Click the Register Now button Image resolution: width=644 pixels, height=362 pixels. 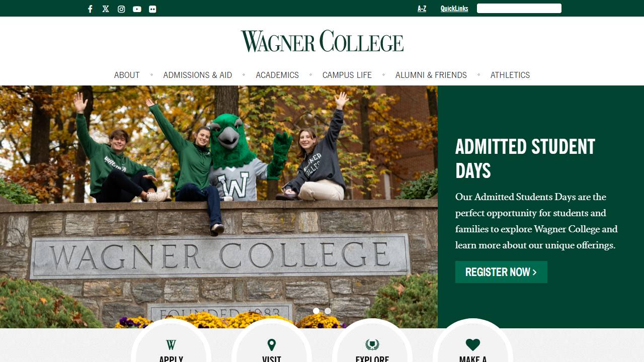(x=501, y=272)
